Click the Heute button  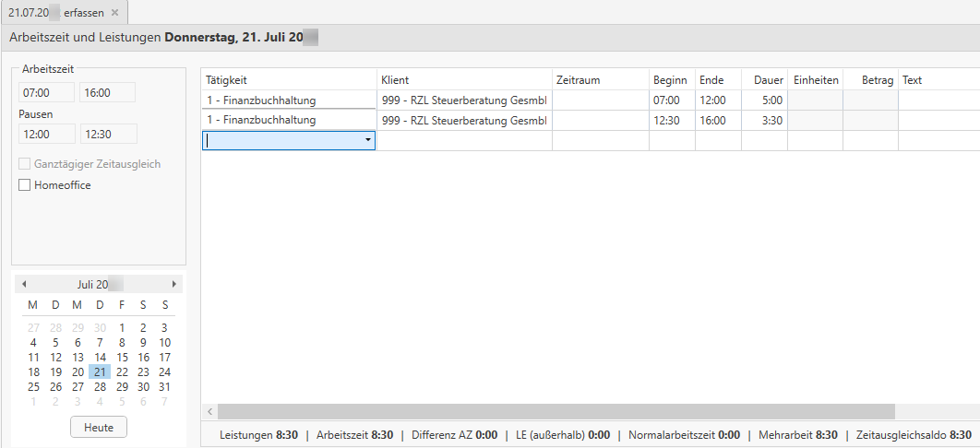coord(99,428)
